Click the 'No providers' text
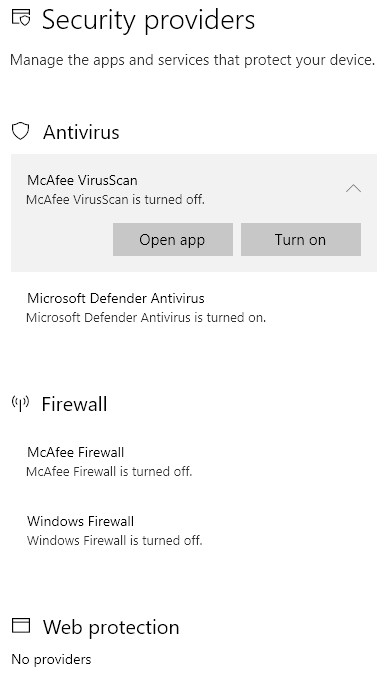 [x=51, y=659]
